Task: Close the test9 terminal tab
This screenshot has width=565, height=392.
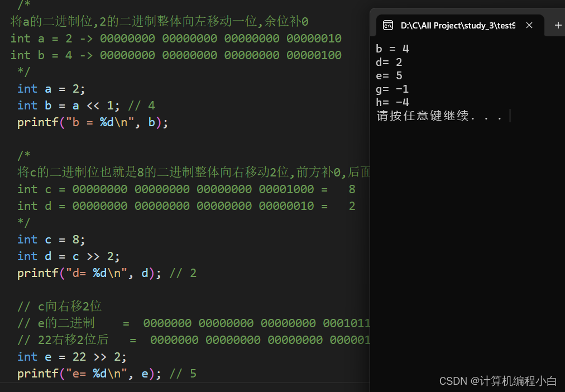Action: coord(529,25)
